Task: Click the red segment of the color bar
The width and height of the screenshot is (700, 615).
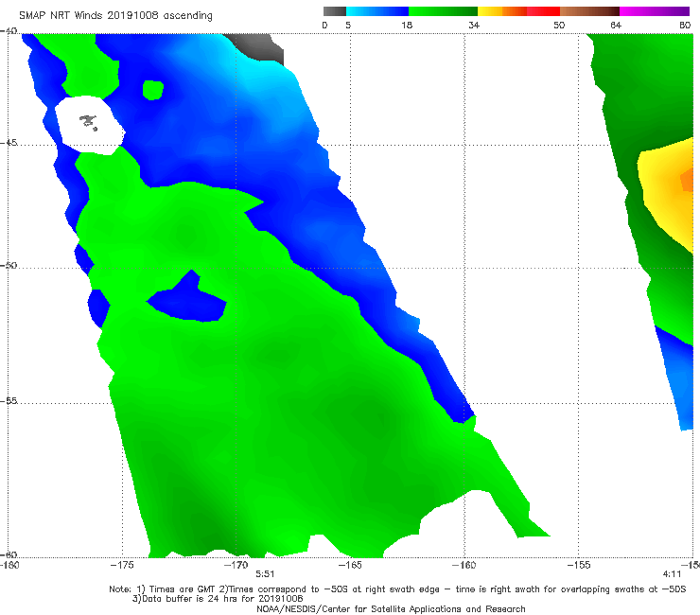Action: pos(543,11)
